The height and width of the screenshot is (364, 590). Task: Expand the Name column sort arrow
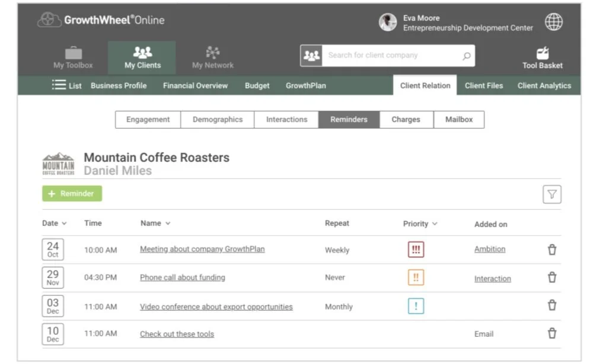coord(168,223)
